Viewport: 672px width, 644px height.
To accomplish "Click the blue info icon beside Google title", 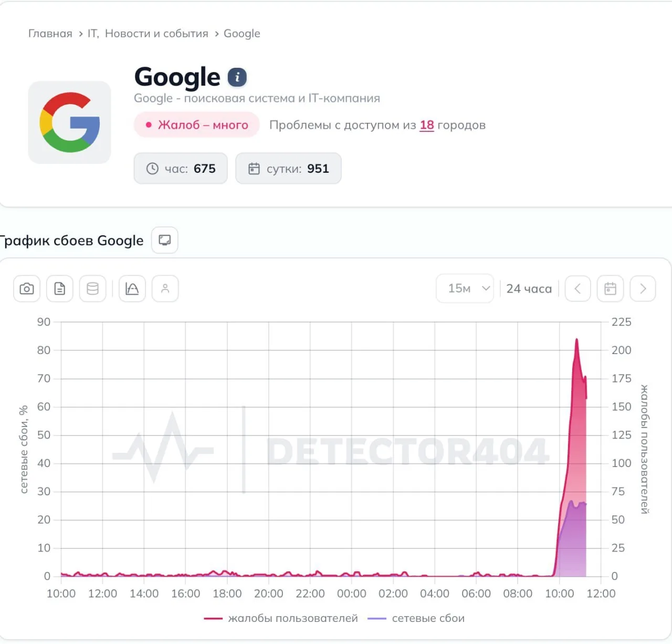I will 237,78.
